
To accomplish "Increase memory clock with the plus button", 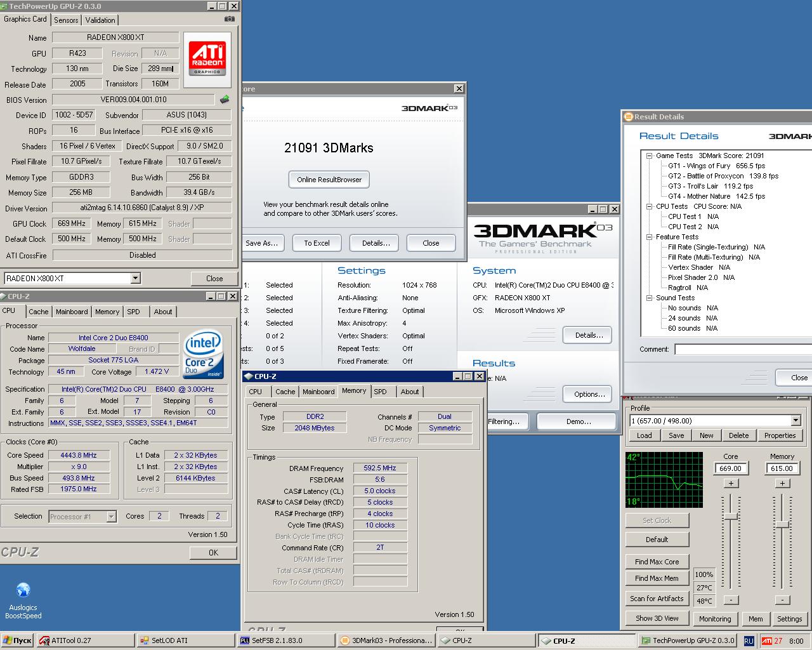I will coord(782,483).
